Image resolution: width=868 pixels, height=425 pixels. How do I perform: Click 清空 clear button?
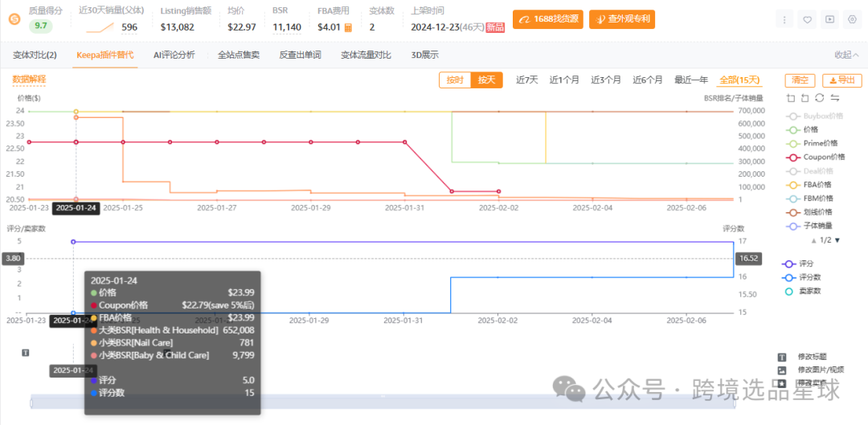[800, 80]
